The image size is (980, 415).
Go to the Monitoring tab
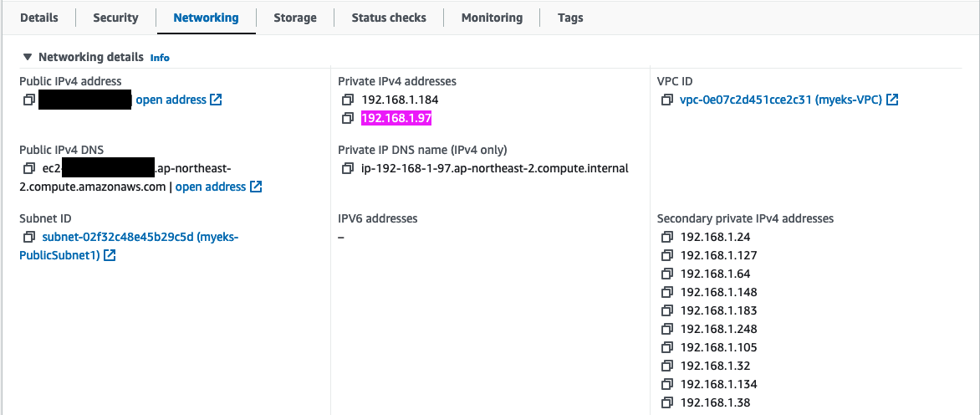[492, 18]
